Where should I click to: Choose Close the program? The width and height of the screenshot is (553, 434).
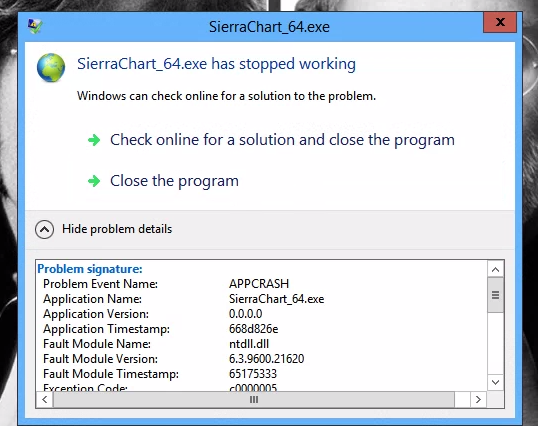click(x=174, y=181)
